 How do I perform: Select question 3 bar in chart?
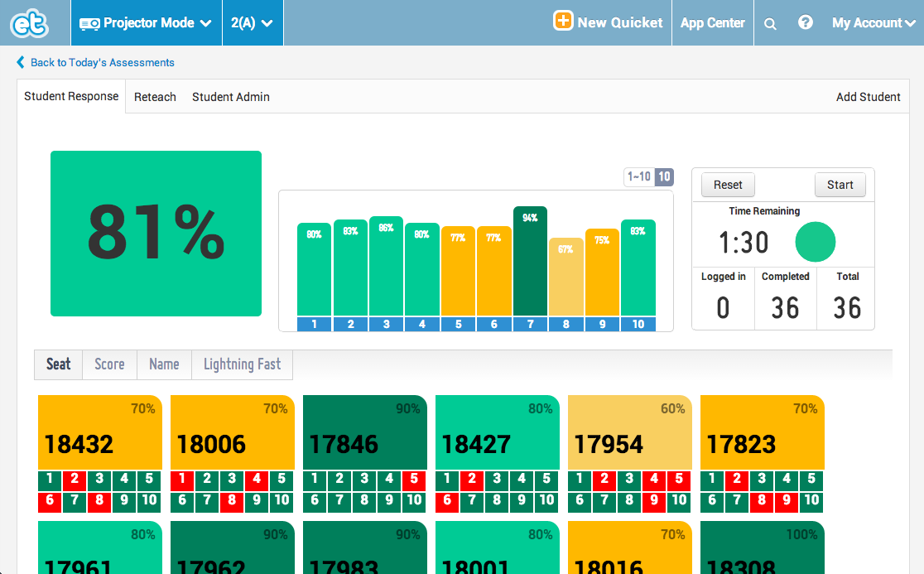386,267
